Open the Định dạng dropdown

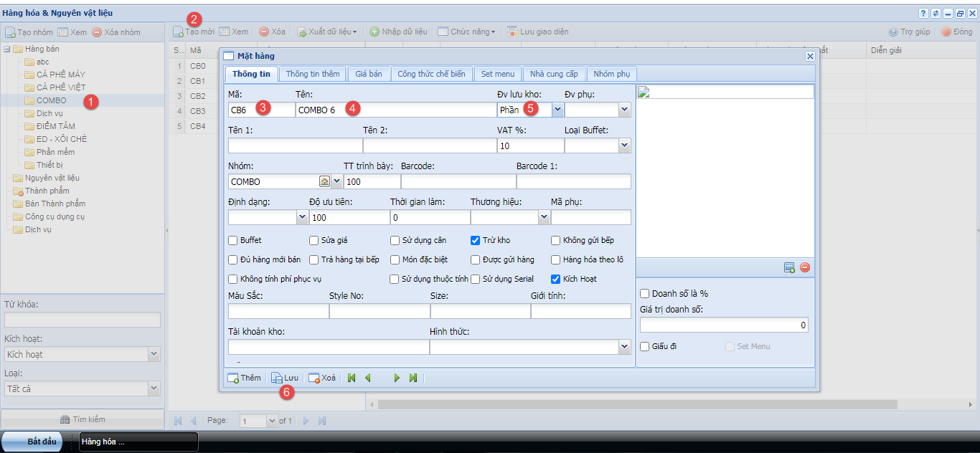[302, 217]
